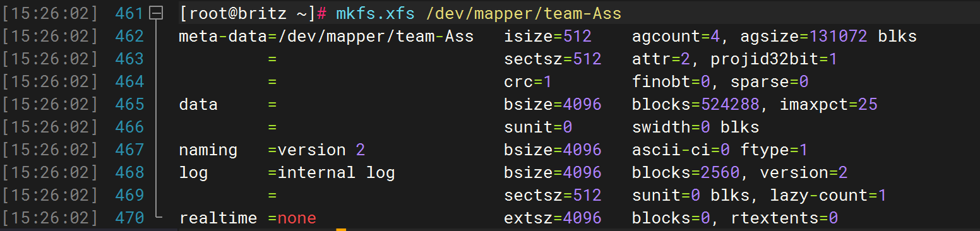Select line number 465
Screen dimensions: 980x231
[129, 104]
